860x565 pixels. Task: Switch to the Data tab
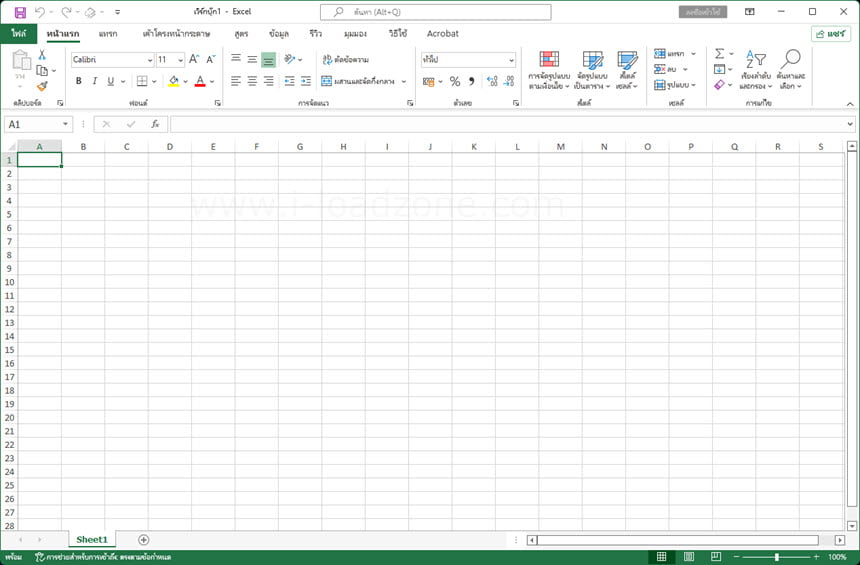click(279, 33)
